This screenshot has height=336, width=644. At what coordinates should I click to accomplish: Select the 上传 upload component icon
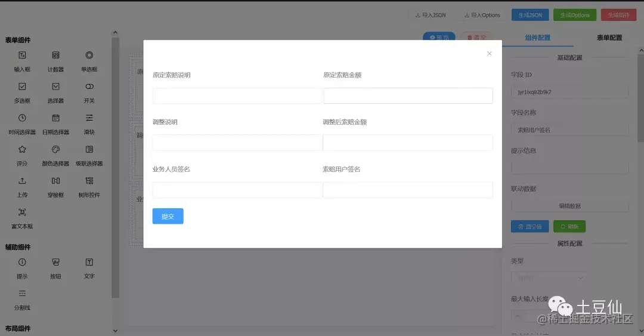coord(22,181)
